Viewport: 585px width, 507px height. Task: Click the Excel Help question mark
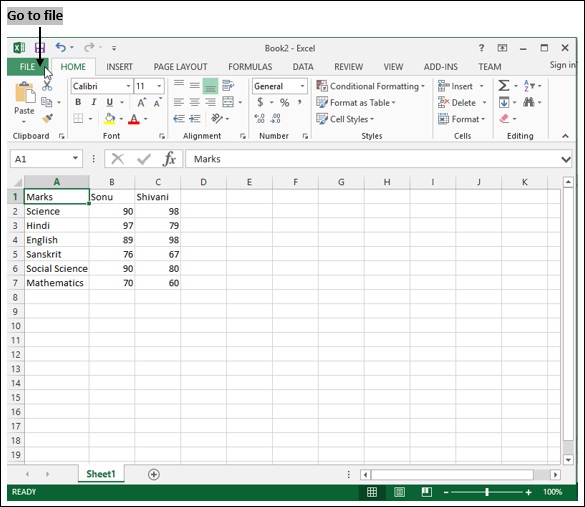coord(481,48)
